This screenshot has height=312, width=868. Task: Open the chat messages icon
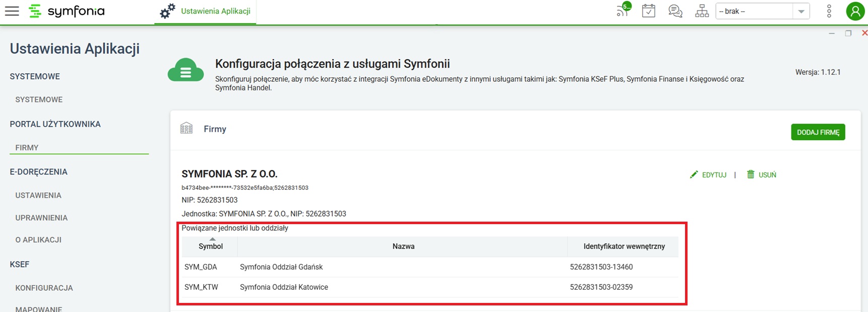[x=675, y=11]
